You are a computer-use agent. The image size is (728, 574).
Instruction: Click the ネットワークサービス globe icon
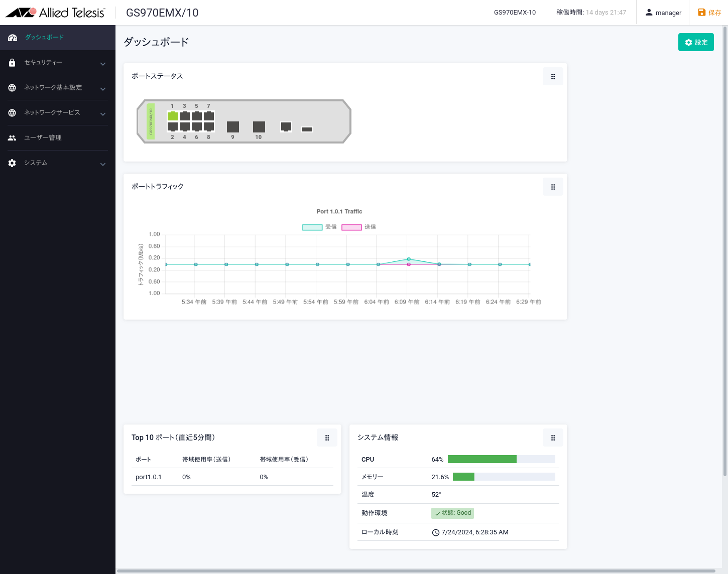click(x=12, y=113)
